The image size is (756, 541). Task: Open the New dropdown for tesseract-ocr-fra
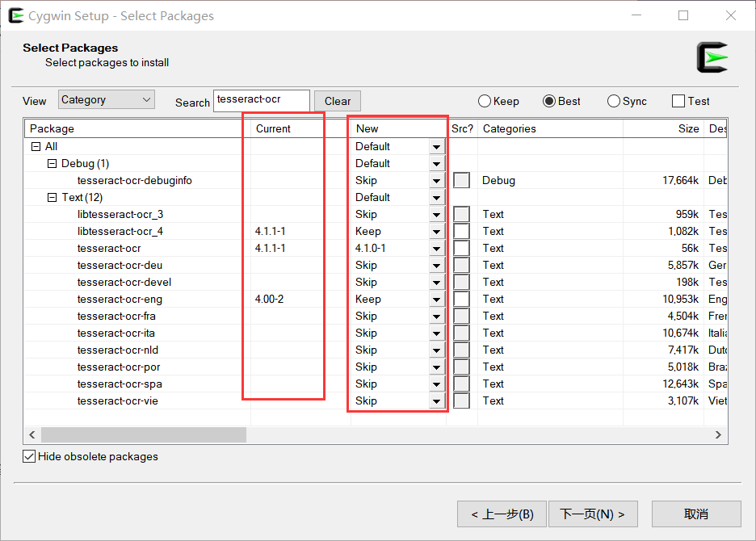coord(436,316)
